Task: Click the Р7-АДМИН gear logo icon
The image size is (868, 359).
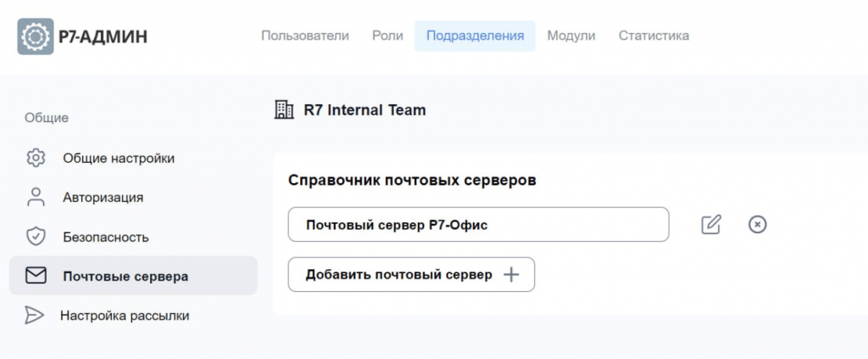Action: [x=36, y=36]
